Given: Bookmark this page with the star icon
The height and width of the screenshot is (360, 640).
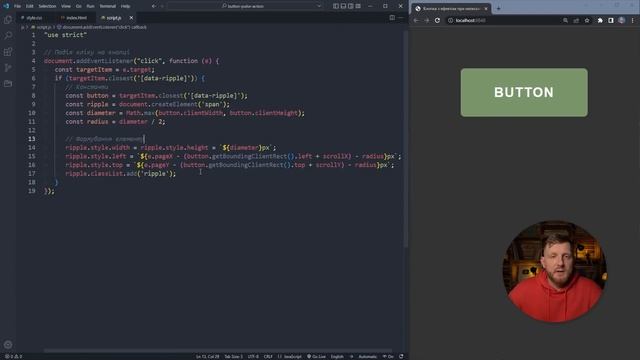Looking at the screenshot, I should tap(587, 20).
